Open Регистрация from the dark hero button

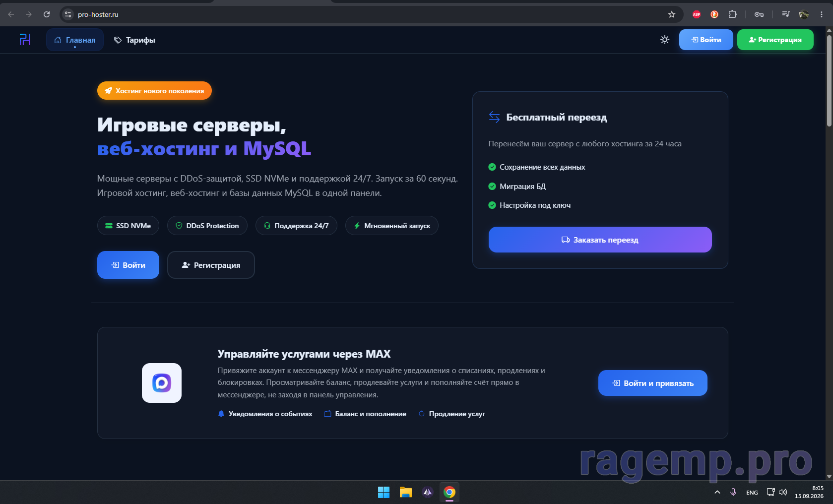click(211, 265)
